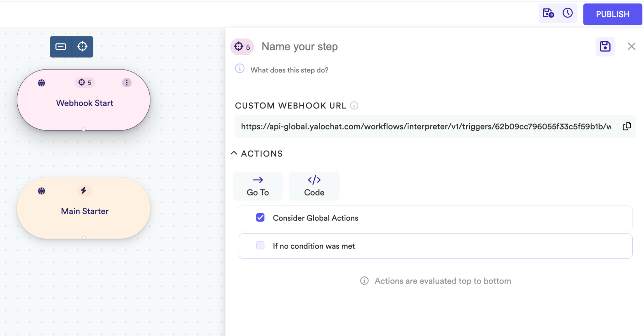Open Webhook Start three-dot menu
The width and height of the screenshot is (644, 336).
pos(127,82)
